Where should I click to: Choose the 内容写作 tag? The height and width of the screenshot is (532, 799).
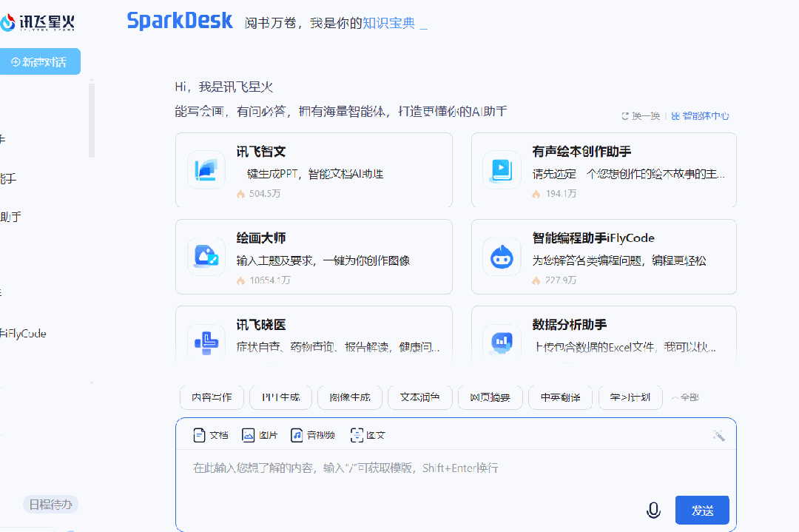(x=212, y=397)
